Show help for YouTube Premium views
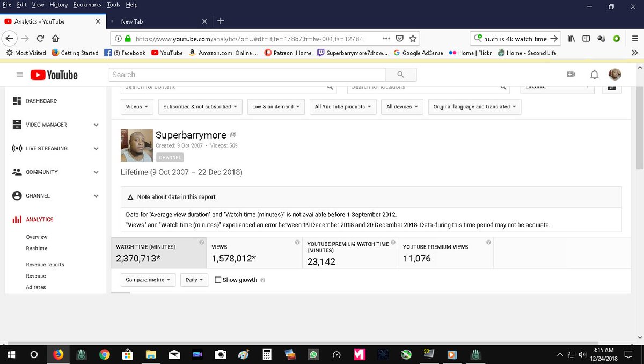This screenshot has width=644, height=364. 488,243
